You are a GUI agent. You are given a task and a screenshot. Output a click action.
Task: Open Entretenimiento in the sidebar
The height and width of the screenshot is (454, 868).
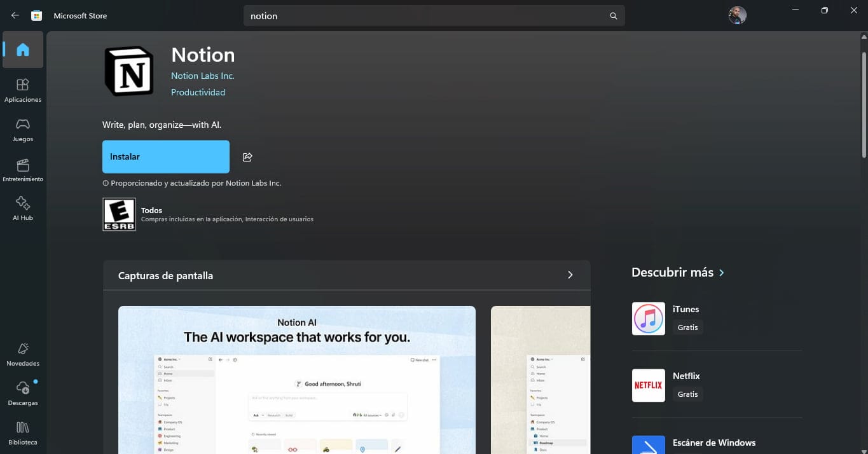pyautogui.click(x=23, y=170)
